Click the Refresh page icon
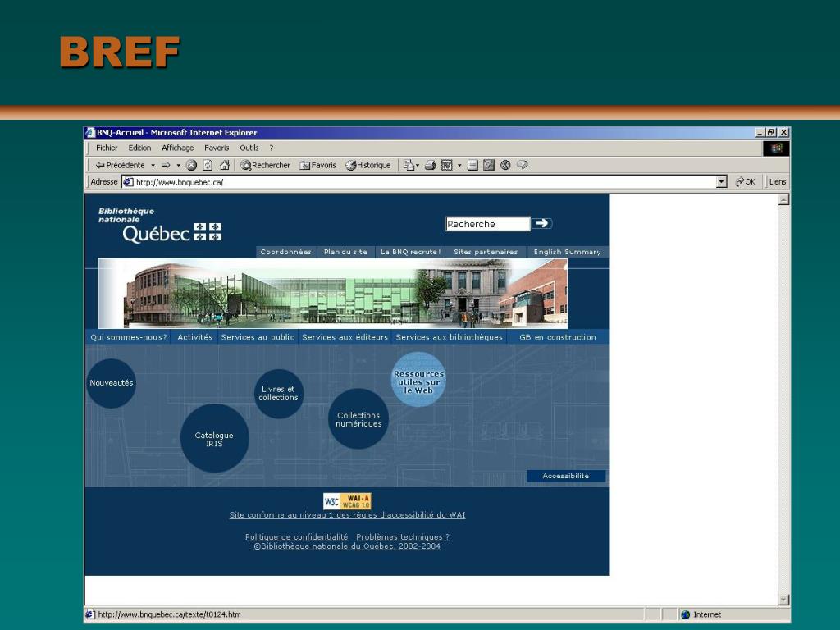The image size is (840, 630). pyautogui.click(x=208, y=165)
